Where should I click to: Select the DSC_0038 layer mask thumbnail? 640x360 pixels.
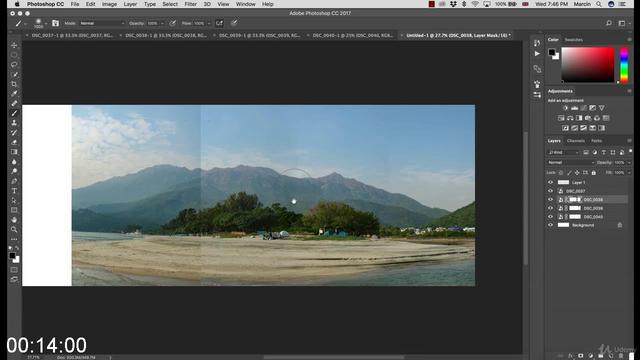click(x=575, y=200)
